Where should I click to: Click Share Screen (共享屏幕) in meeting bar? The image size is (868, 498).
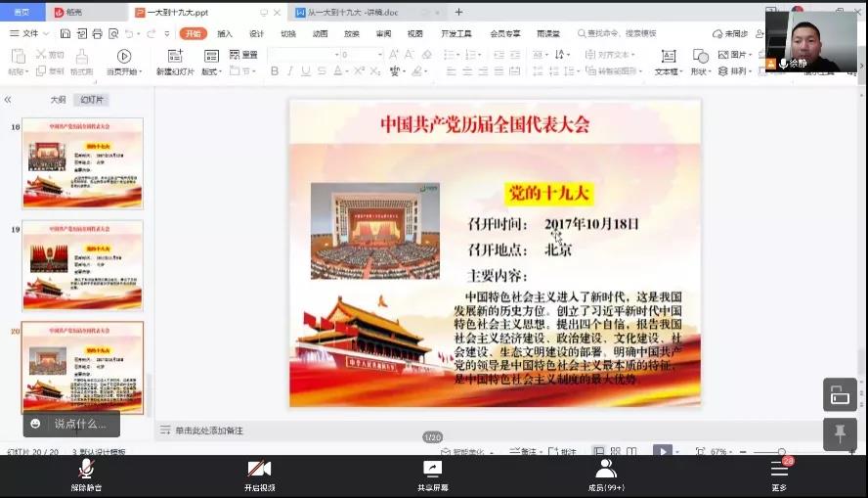click(x=433, y=476)
